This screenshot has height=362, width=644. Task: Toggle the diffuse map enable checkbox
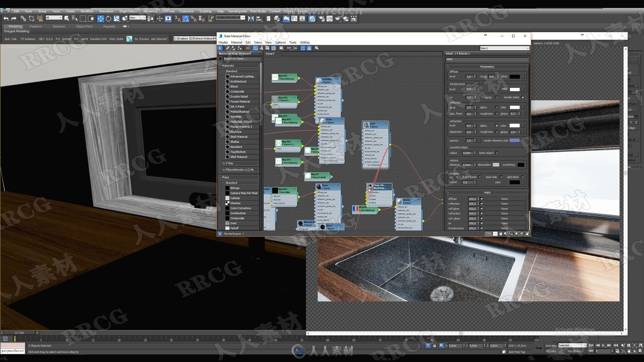click(x=482, y=199)
